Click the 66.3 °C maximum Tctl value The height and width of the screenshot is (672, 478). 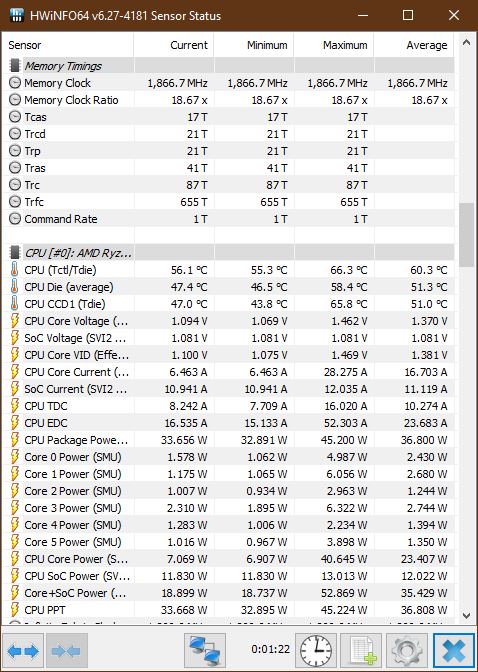point(349,270)
